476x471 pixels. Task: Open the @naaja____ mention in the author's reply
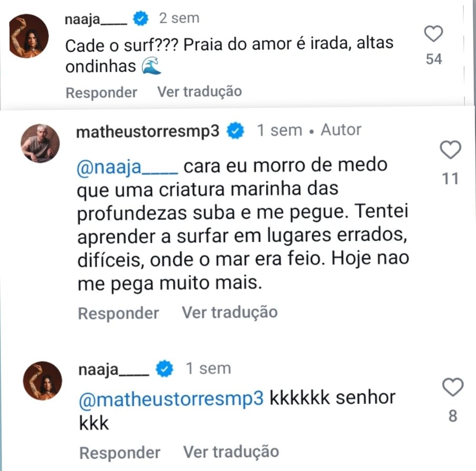[x=127, y=167]
